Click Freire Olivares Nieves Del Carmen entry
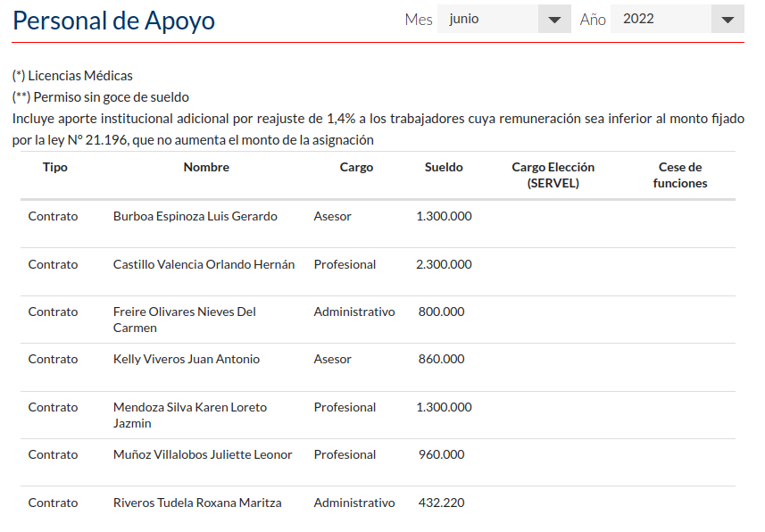 185,320
